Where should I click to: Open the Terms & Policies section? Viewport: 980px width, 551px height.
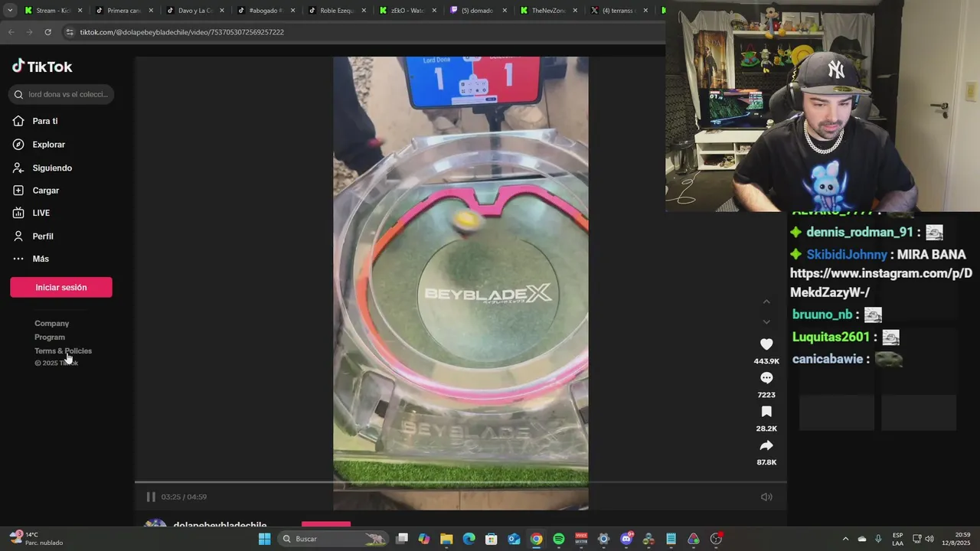point(63,350)
